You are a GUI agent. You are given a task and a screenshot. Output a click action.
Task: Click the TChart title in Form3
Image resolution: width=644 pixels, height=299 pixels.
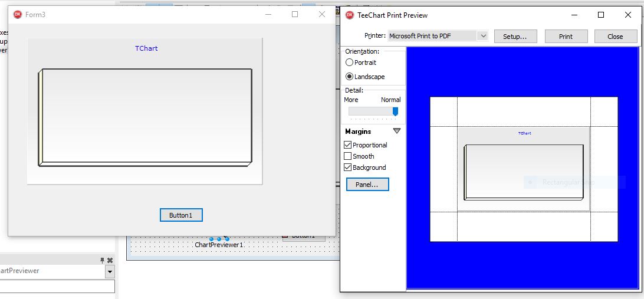click(x=146, y=48)
